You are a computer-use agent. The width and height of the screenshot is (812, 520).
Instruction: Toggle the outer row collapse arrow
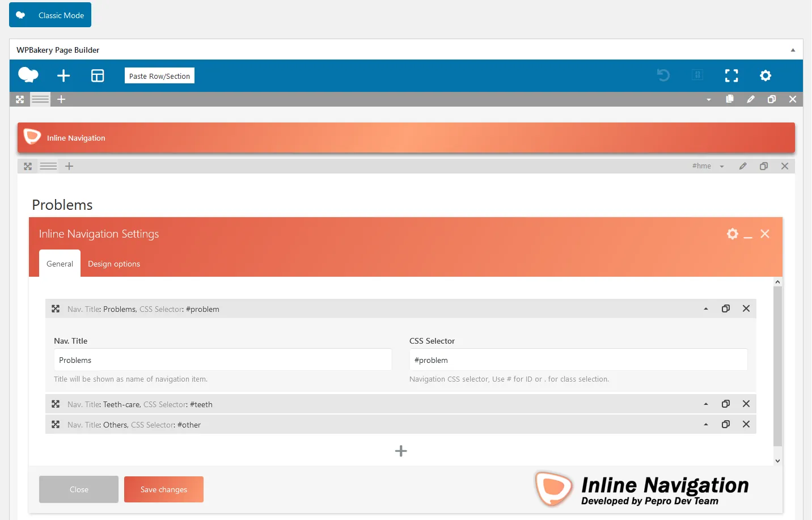tap(709, 99)
